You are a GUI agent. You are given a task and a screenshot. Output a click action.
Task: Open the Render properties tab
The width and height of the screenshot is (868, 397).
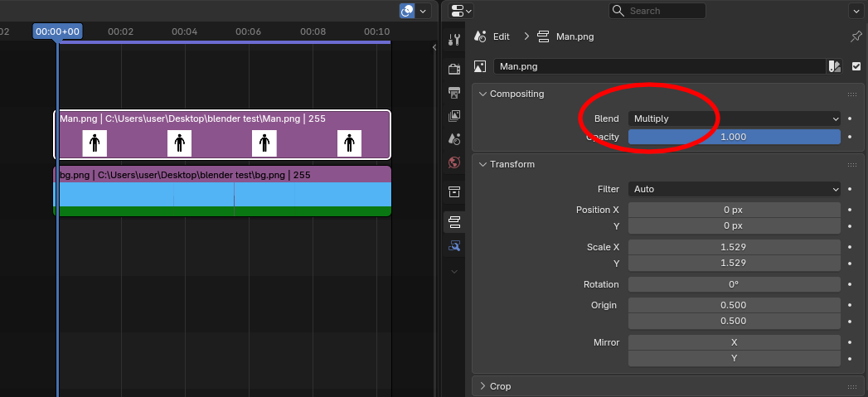454,70
